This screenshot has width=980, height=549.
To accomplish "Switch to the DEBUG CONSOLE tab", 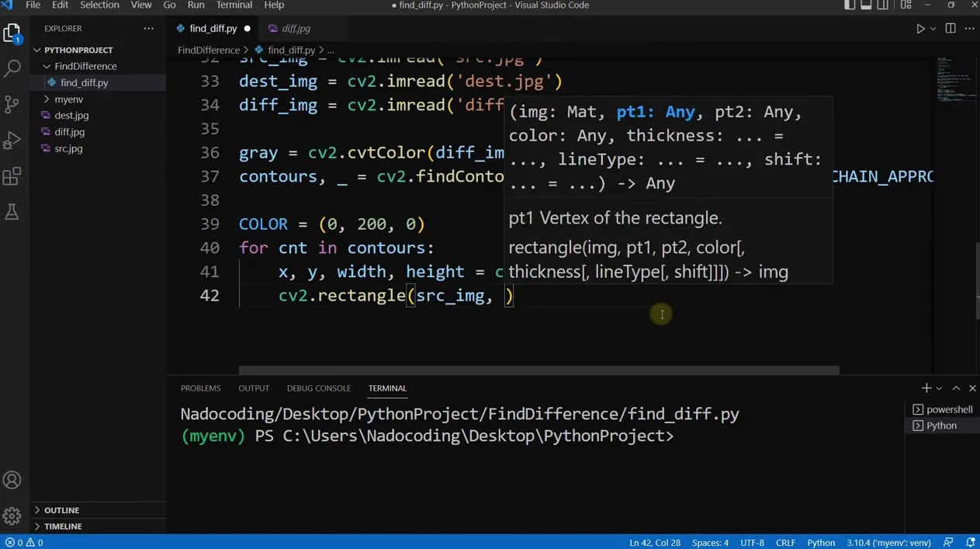I will (319, 388).
